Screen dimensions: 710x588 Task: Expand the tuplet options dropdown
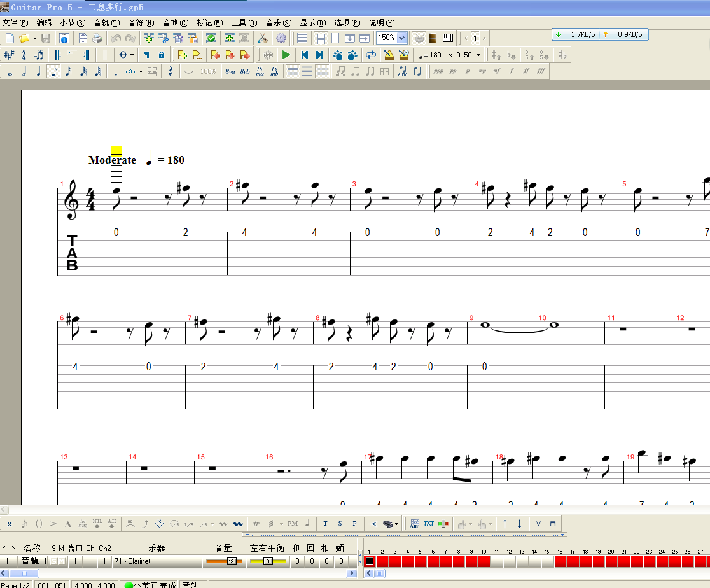[141, 71]
